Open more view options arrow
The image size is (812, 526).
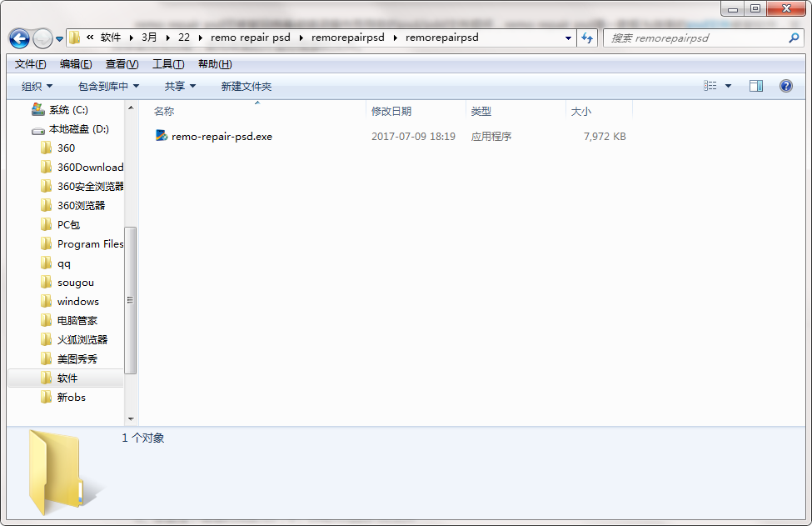point(728,86)
